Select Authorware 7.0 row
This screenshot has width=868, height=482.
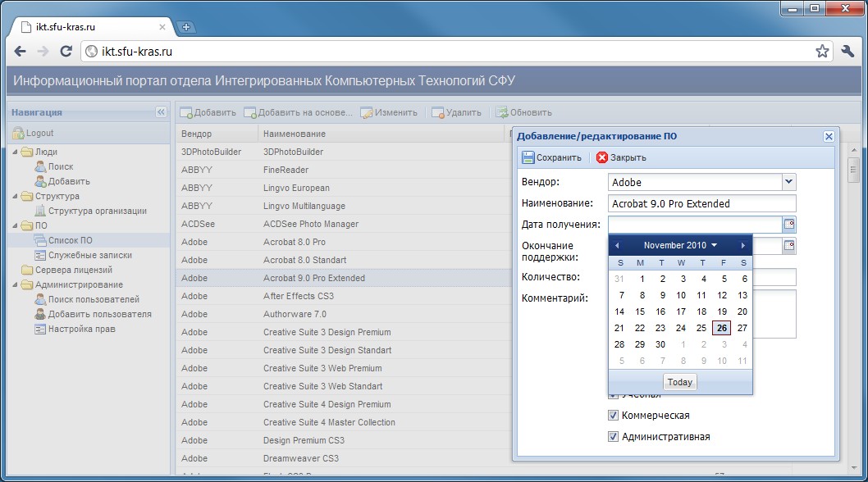point(344,314)
